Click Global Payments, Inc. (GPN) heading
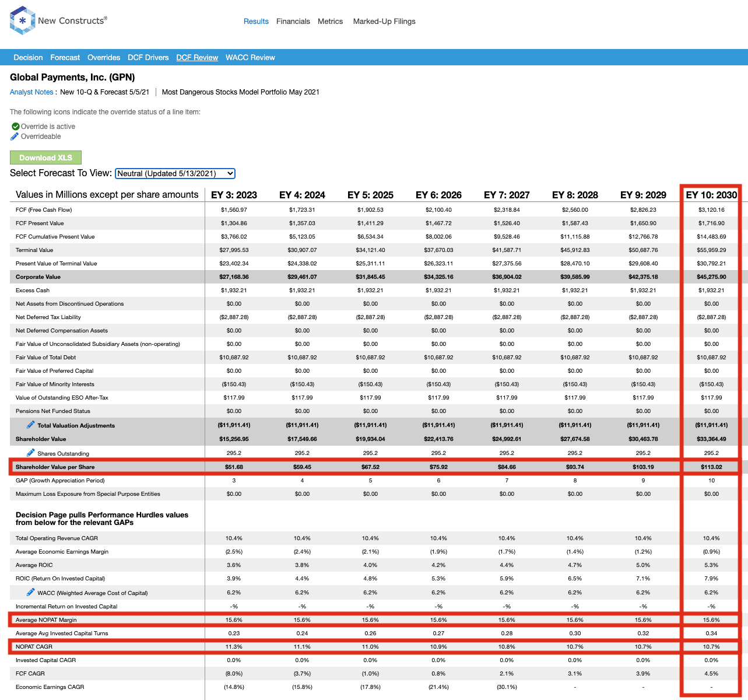 (x=72, y=77)
